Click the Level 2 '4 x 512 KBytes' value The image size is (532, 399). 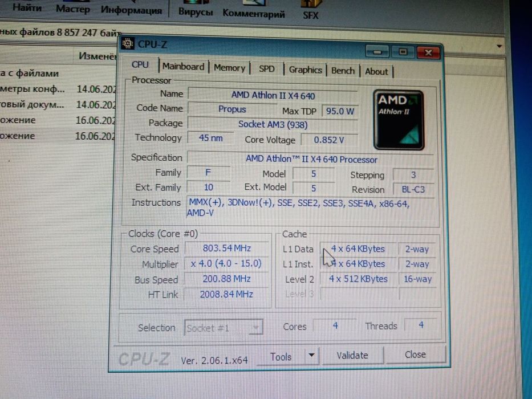click(358, 279)
